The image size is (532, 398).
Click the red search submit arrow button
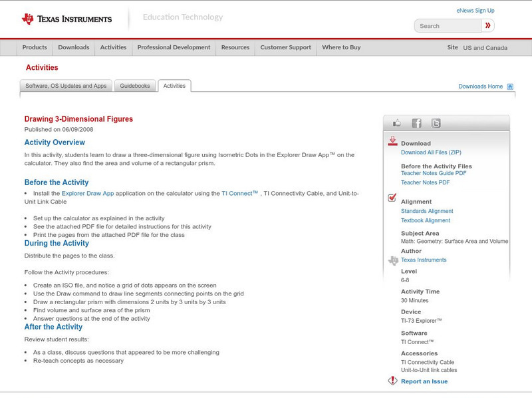click(x=487, y=26)
